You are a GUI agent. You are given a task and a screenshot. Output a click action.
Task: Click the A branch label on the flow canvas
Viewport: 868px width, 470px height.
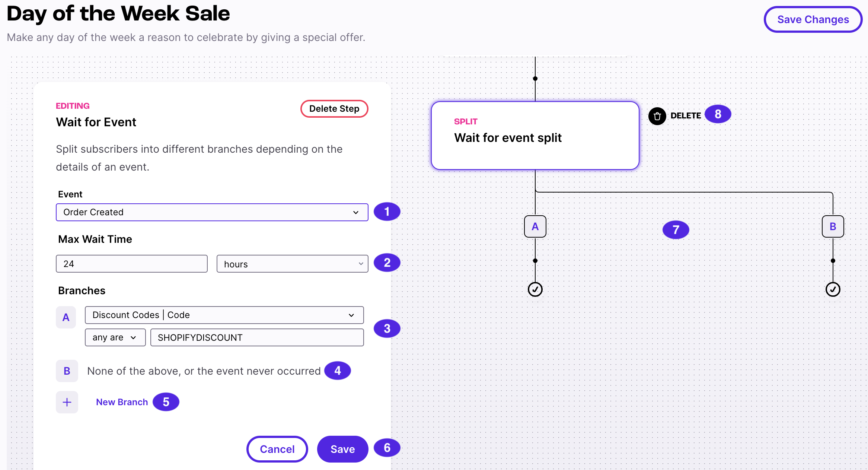(x=535, y=226)
